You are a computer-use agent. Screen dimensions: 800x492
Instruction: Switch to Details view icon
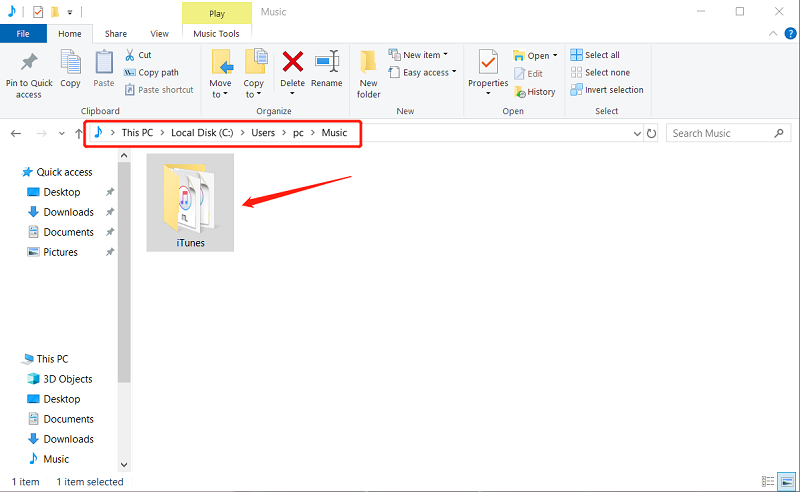[767, 481]
